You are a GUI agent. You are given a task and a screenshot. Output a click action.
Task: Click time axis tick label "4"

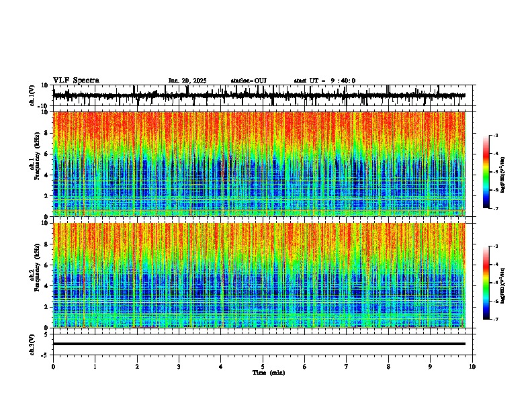(221, 367)
